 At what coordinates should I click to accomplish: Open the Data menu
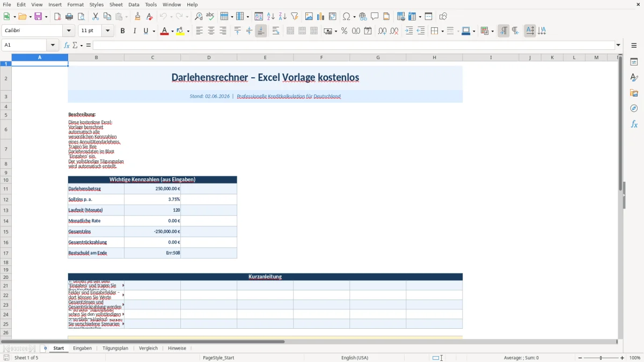134,4
